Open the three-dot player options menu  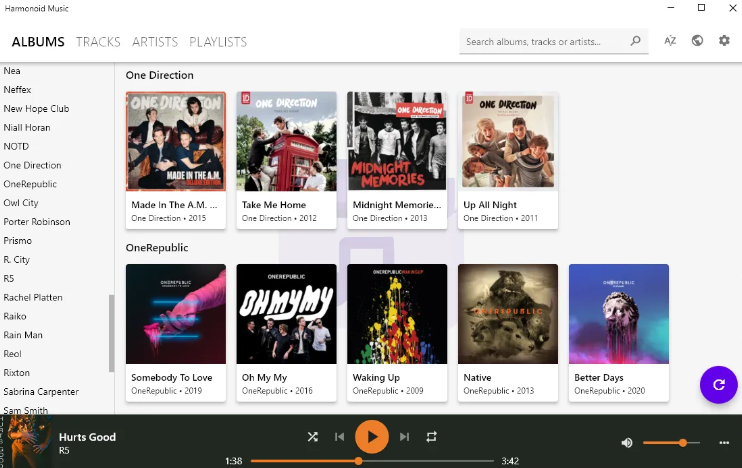[724, 442]
